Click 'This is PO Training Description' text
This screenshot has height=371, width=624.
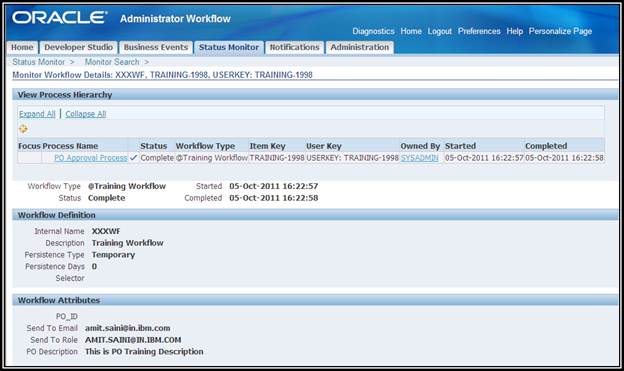(144, 351)
